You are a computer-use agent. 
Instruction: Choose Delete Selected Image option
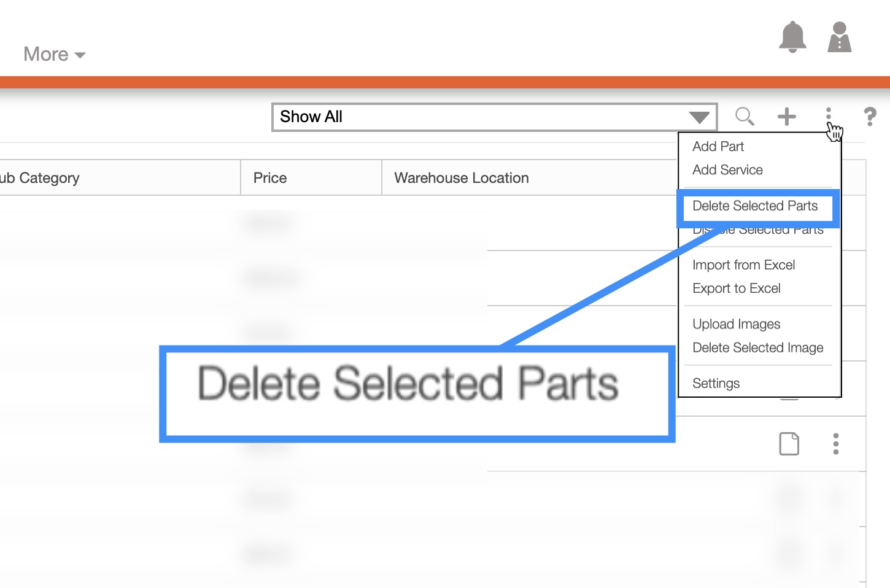pyautogui.click(x=757, y=348)
